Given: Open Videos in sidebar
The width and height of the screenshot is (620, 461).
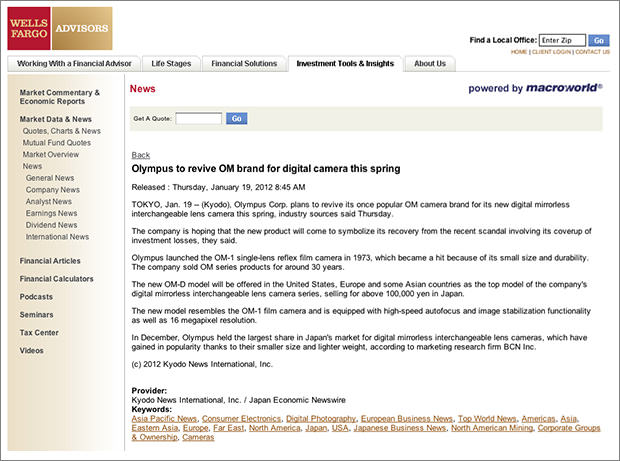Looking at the screenshot, I should pyautogui.click(x=32, y=351).
